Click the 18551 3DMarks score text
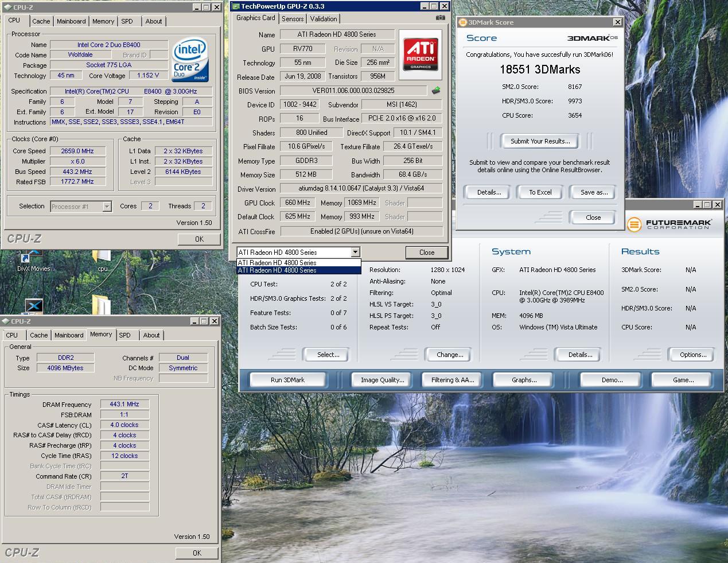The height and width of the screenshot is (563, 728). coord(540,69)
